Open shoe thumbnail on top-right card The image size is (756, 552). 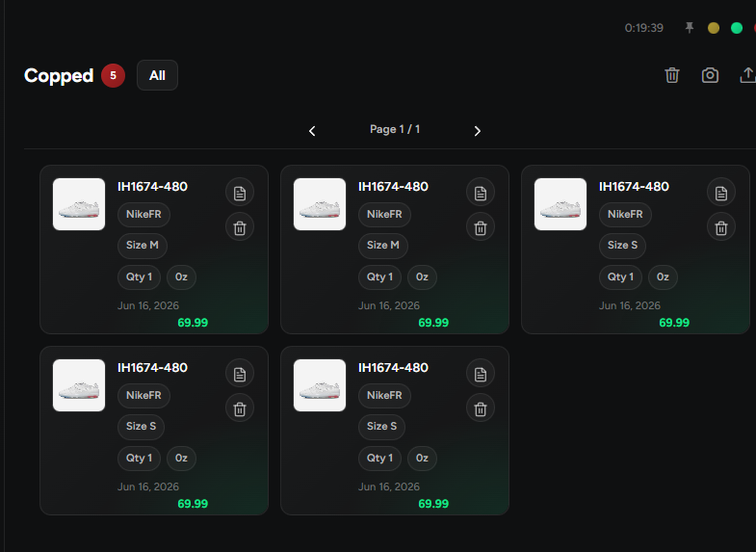coord(560,204)
